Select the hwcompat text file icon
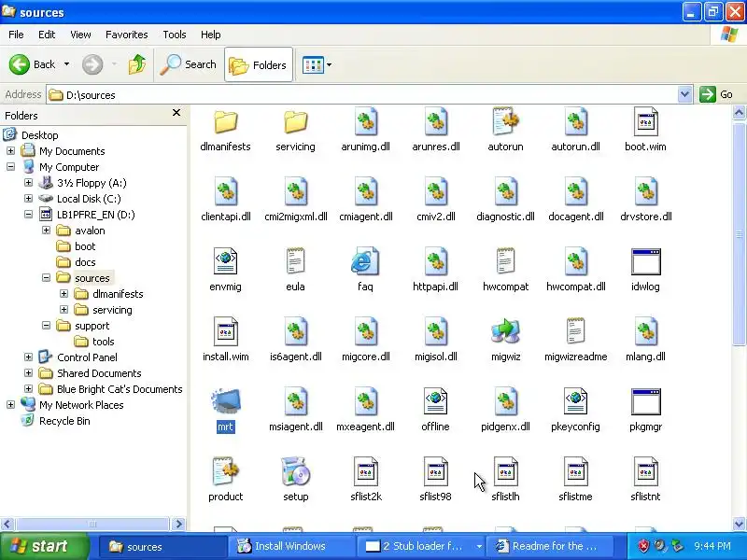The width and height of the screenshot is (747, 560). pos(505,260)
